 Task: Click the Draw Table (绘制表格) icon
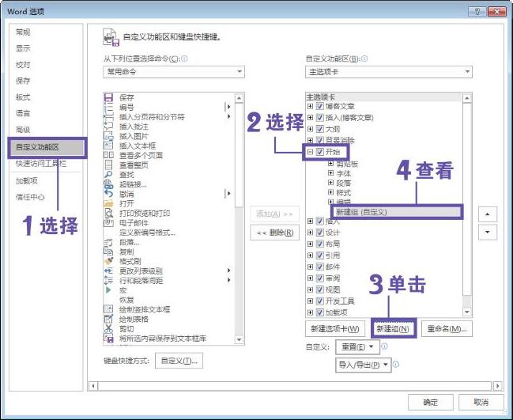(x=108, y=319)
